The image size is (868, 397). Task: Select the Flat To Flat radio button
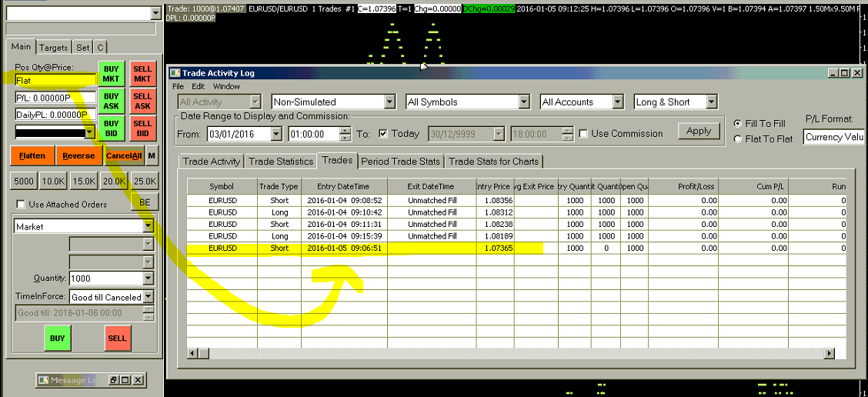pos(738,139)
